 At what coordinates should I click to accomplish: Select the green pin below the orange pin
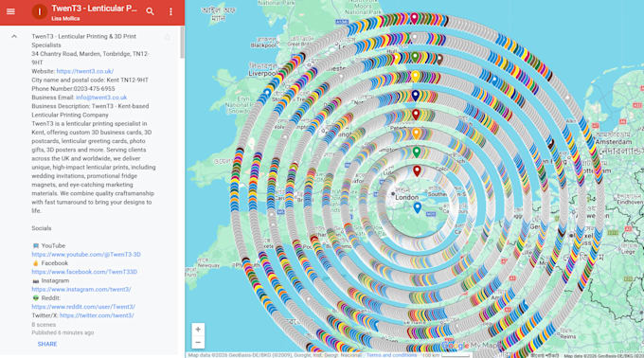click(x=417, y=152)
